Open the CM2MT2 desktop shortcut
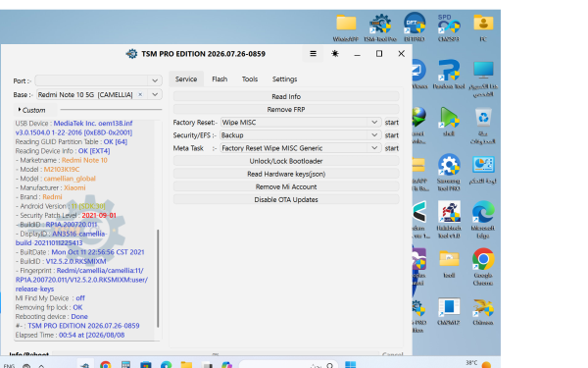The image size is (588, 368). click(449, 311)
